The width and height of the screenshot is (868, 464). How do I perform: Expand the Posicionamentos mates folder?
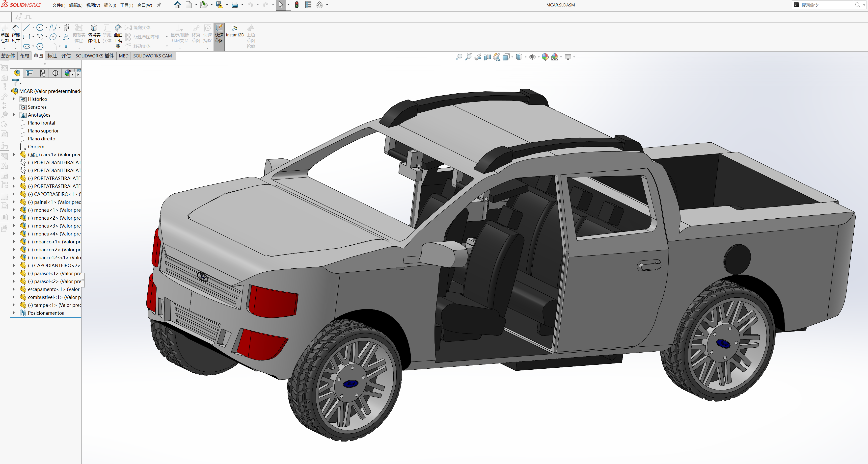(x=14, y=313)
